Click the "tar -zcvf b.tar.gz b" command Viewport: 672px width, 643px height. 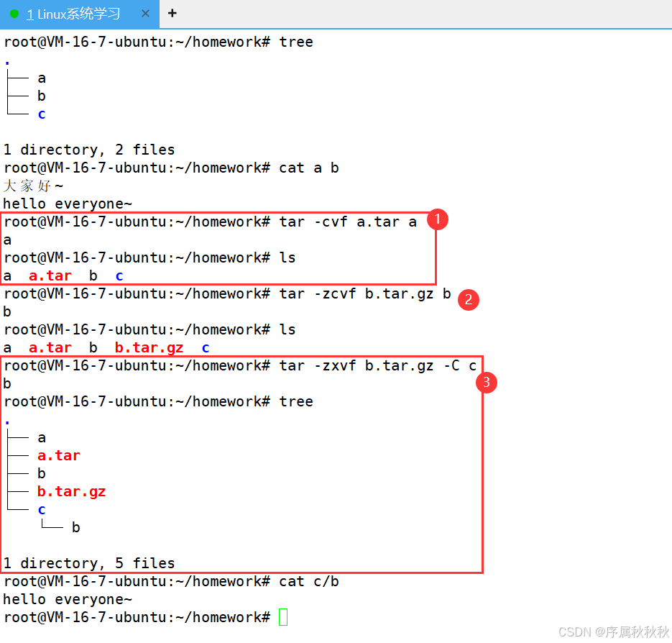point(364,294)
